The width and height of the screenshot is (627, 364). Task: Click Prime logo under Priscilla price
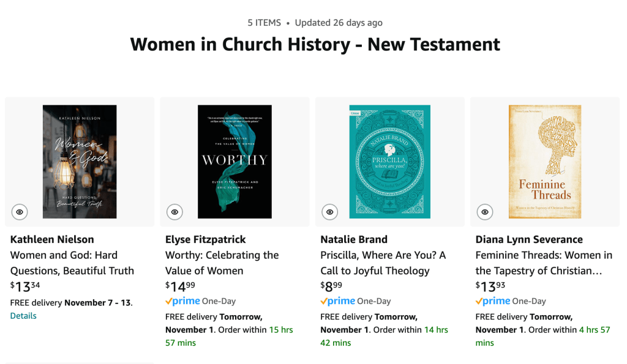(x=337, y=301)
